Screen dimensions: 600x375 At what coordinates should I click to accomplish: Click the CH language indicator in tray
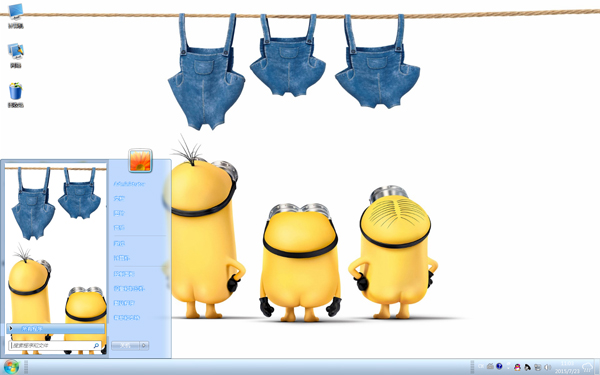coord(481,367)
